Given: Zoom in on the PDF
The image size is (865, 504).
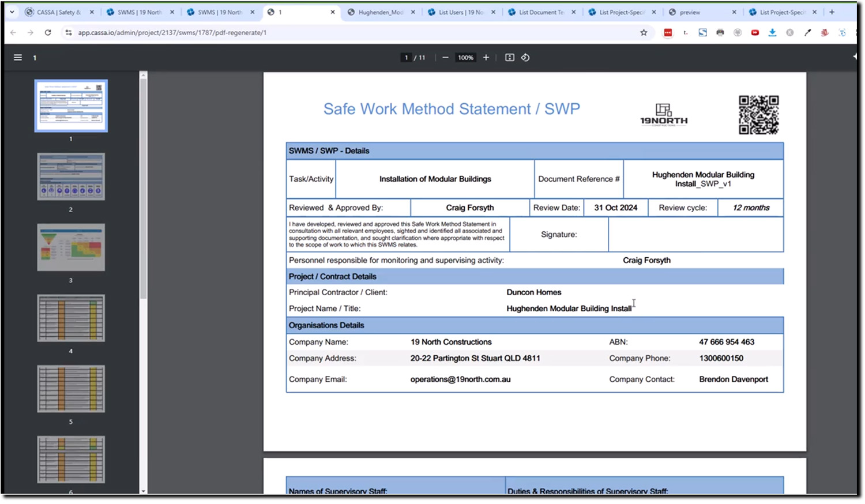Looking at the screenshot, I should [486, 58].
